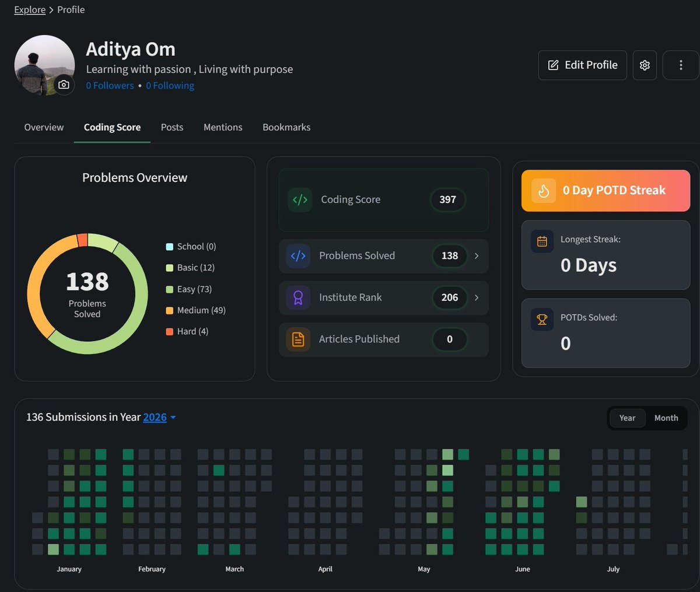700x592 pixels.
Task: Switch heatmap to Year view
Action: click(x=627, y=418)
